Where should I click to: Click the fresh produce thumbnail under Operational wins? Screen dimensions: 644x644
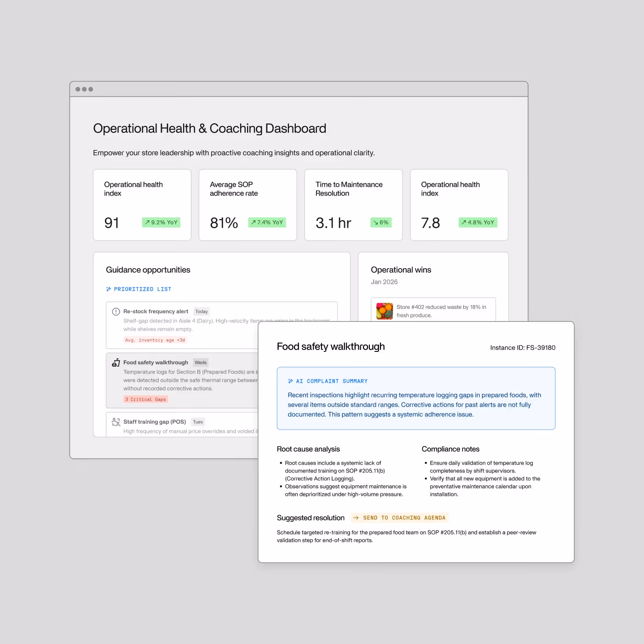coord(384,310)
